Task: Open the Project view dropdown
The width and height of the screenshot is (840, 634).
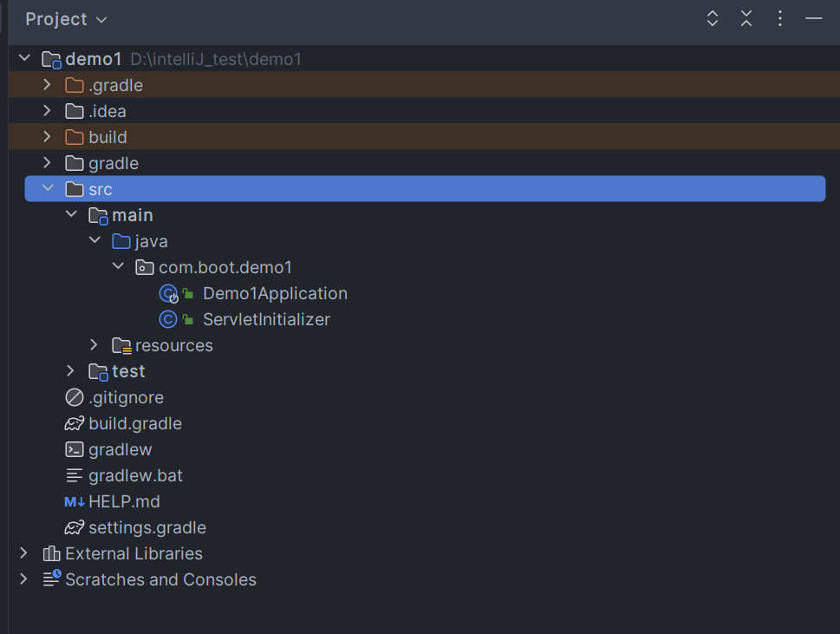Action: tap(67, 19)
